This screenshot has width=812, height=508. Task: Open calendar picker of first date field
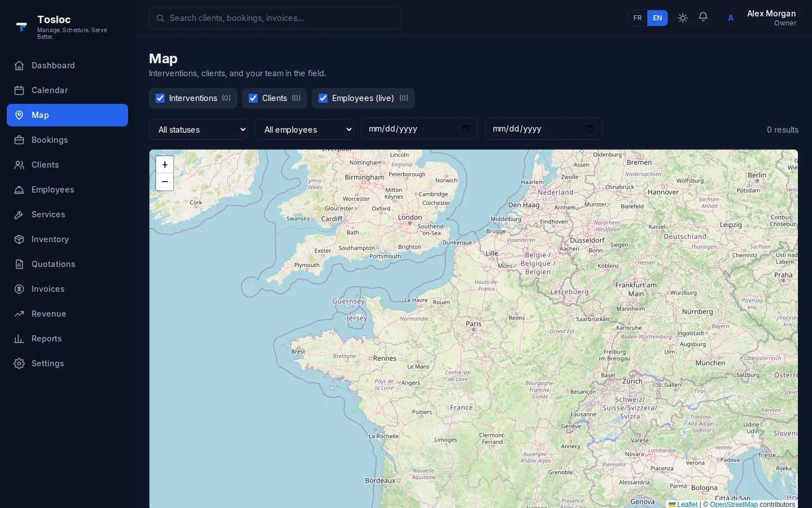point(466,129)
